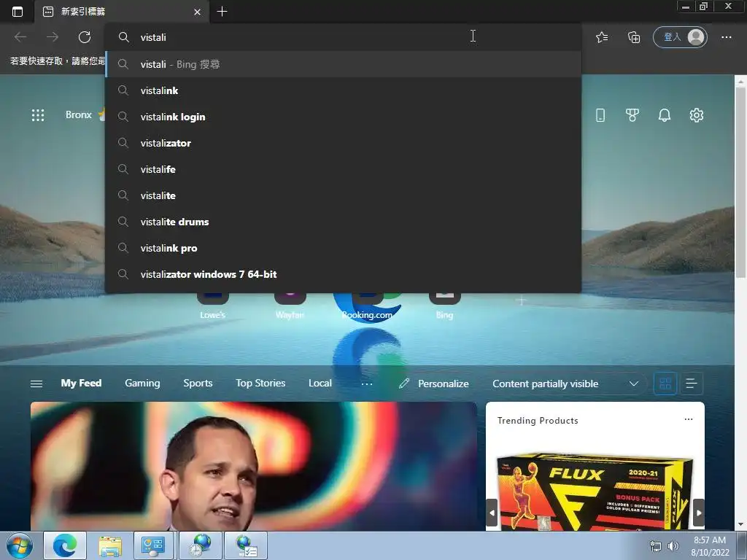Open the Wayfair quick link

pyautogui.click(x=290, y=306)
